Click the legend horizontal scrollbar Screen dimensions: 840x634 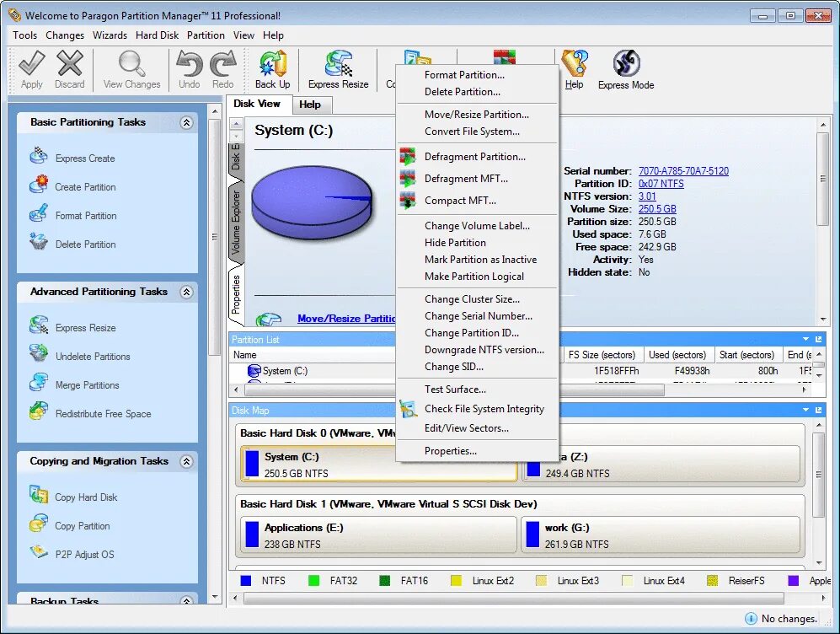tap(514, 598)
